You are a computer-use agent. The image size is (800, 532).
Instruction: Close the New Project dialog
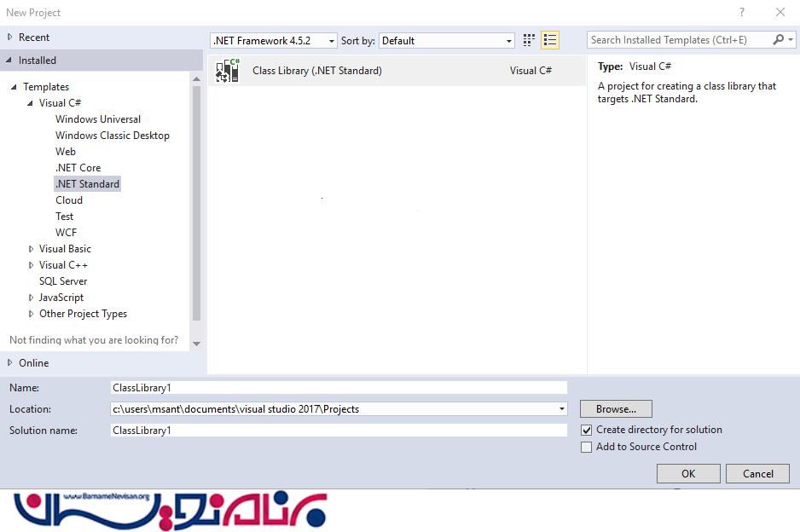780,12
